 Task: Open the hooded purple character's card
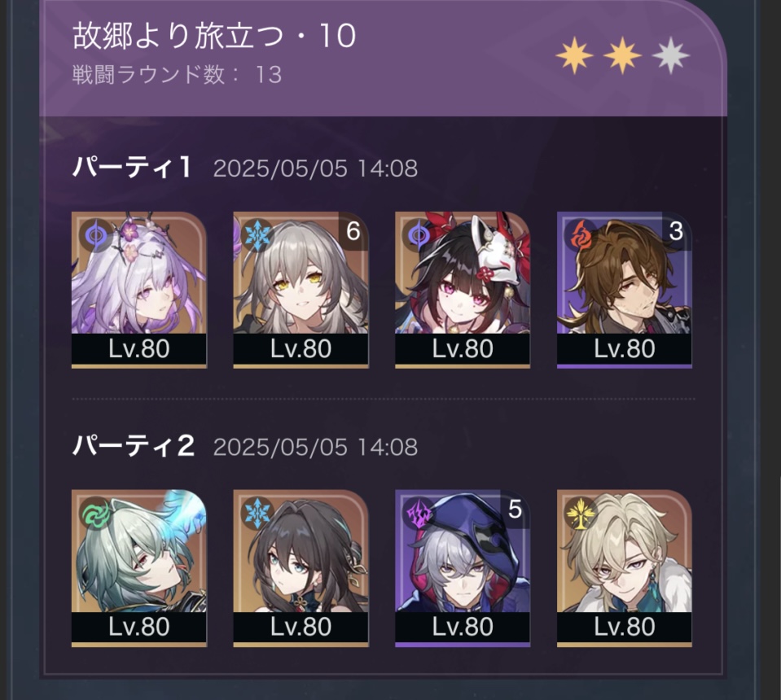click(x=463, y=568)
